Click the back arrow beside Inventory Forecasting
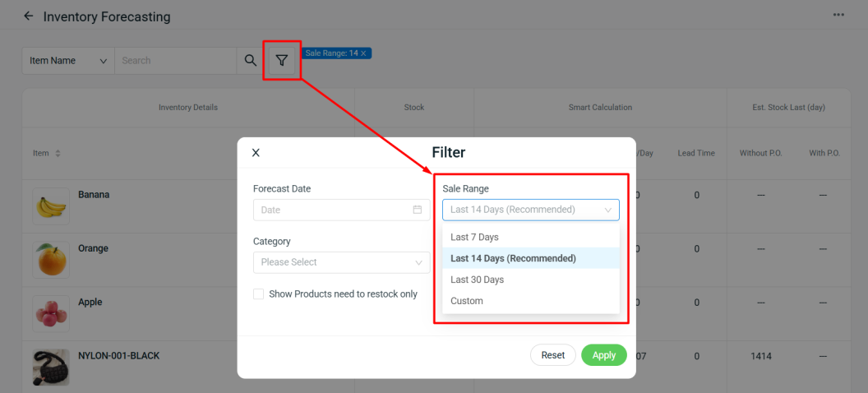The width and height of the screenshot is (868, 393). [x=29, y=16]
